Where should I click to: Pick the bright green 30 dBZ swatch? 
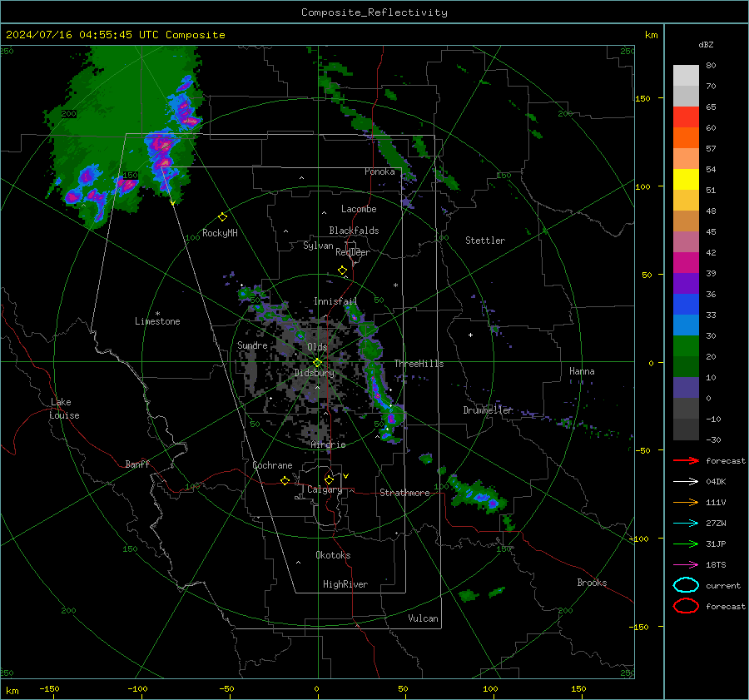click(x=686, y=346)
